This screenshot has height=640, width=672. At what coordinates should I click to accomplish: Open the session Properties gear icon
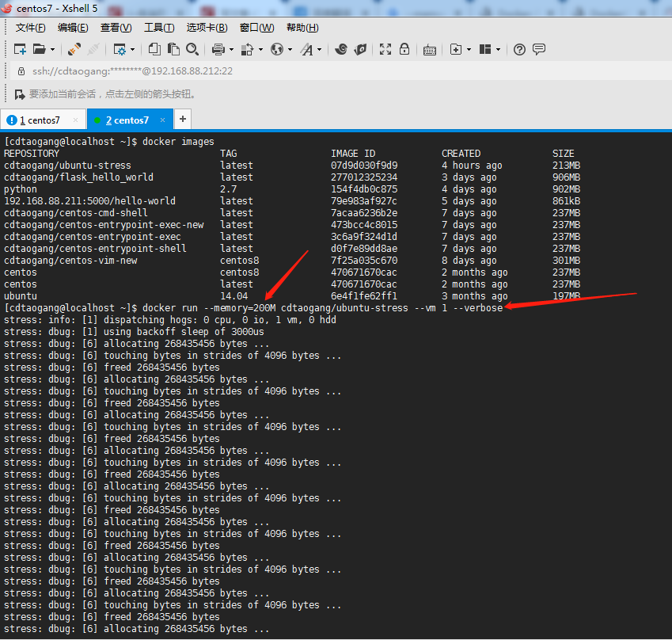point(120,49)
